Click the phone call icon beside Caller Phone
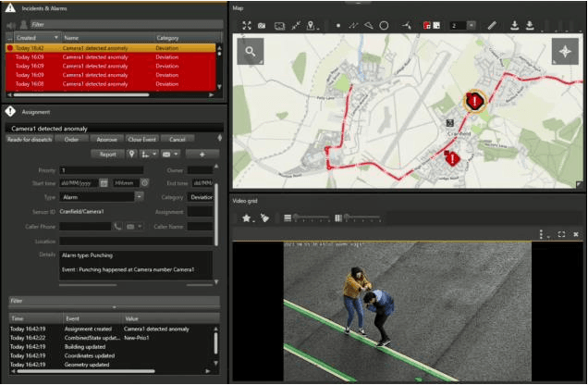The image size is (588, 385). pyautogui.click(x=117, y=226)
